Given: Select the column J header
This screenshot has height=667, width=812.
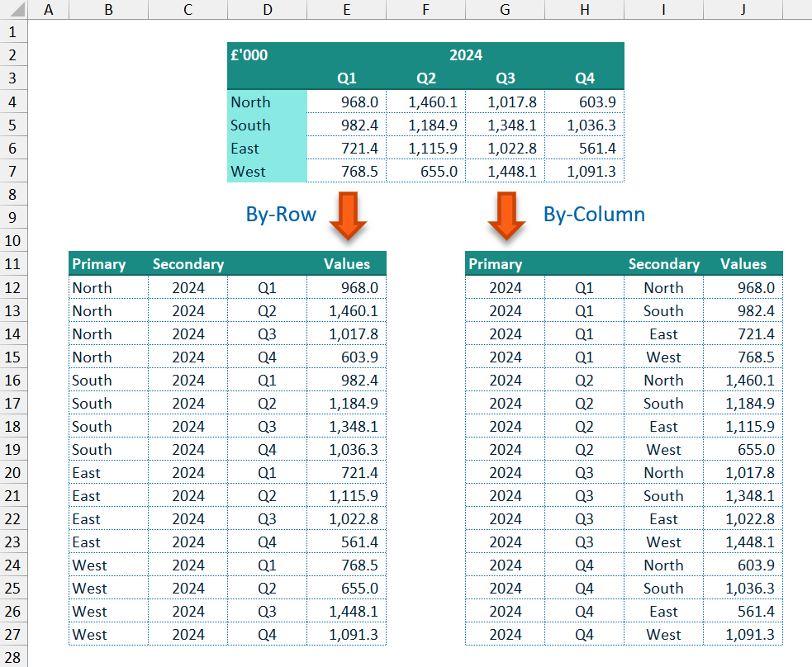Looking at the screenshot, I should (x=743, y=10).
